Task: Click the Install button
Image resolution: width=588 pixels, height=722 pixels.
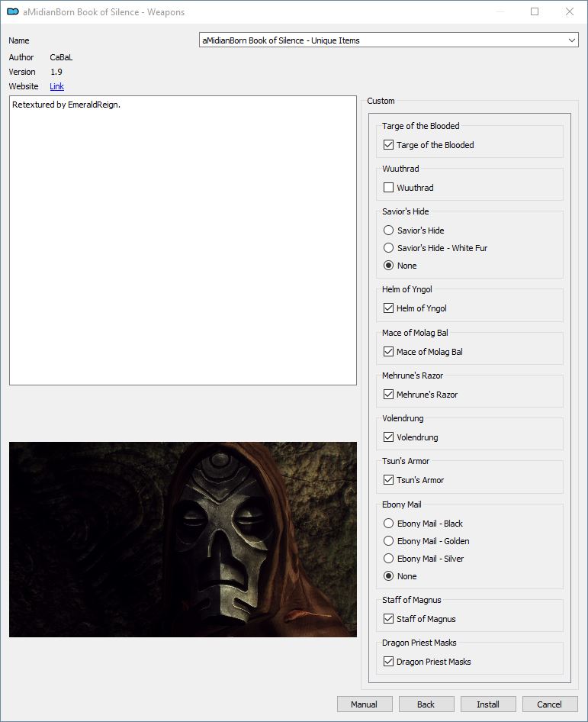Action: click(488, 704)
